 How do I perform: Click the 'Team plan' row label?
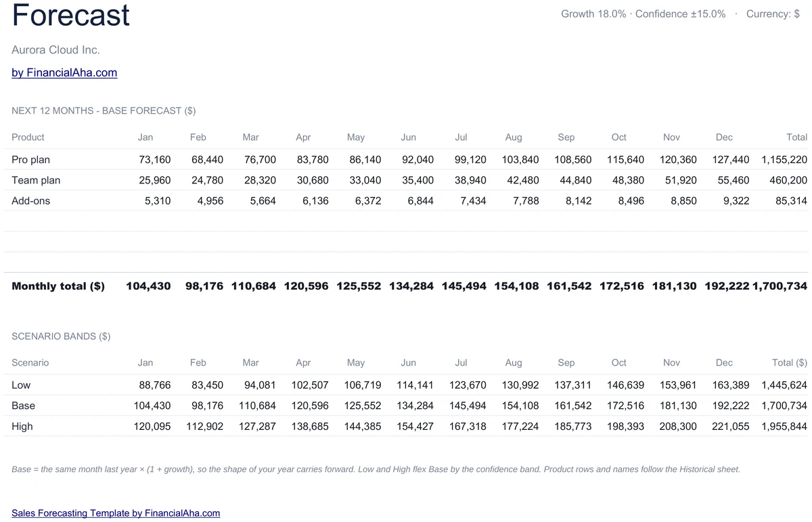coord(36,180)
